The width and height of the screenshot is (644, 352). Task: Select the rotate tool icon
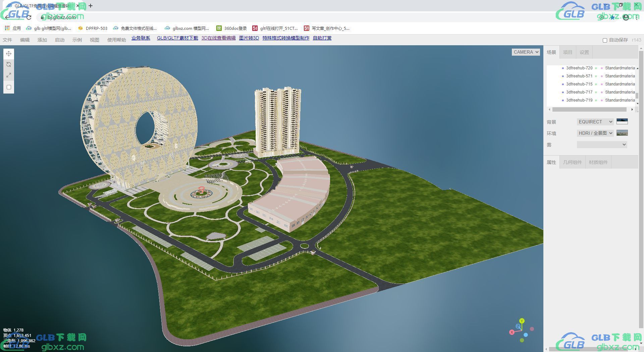pos(9,64)
